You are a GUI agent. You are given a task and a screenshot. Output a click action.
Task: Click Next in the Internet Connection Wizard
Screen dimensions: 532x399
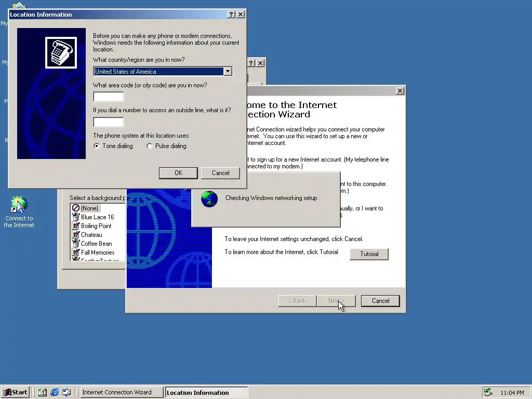tap(336, 301)
